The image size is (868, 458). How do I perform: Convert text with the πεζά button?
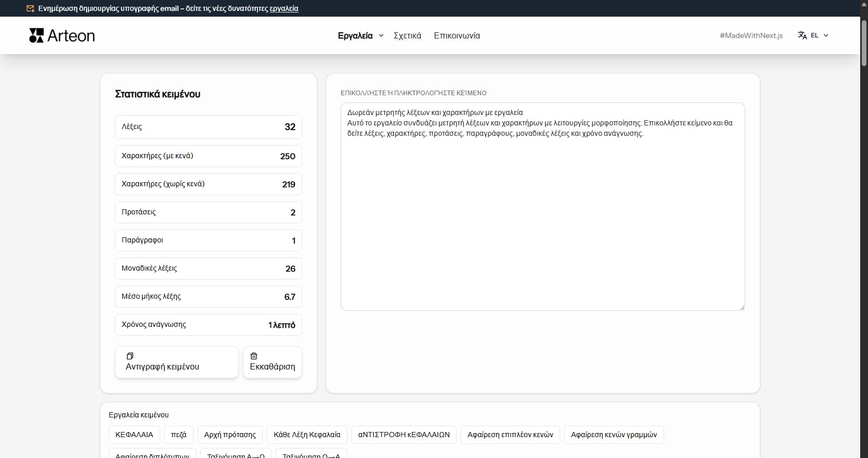(178, 435)
